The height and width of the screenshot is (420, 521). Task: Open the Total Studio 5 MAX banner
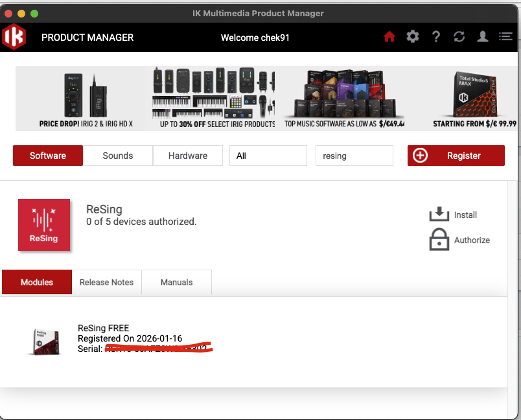(x=474, y=99)
